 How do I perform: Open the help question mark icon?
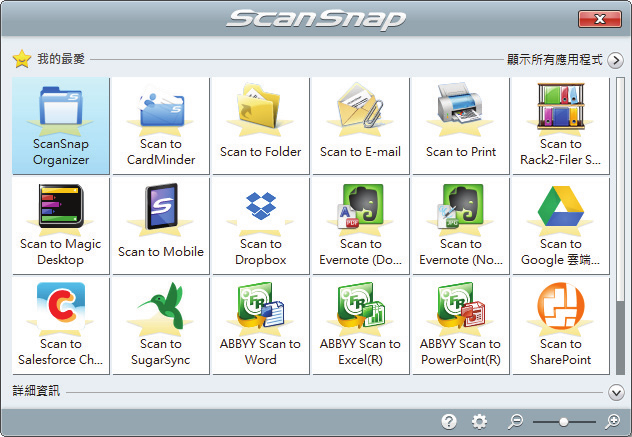[x=449, y=422]
